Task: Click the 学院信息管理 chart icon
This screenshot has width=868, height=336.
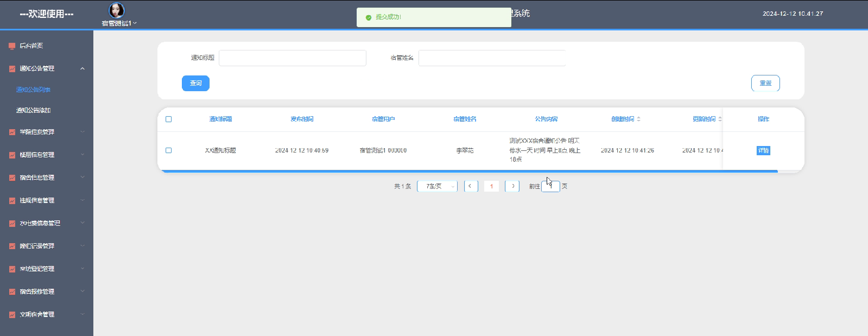Action: pyautogui.click(x=12, y=132)
